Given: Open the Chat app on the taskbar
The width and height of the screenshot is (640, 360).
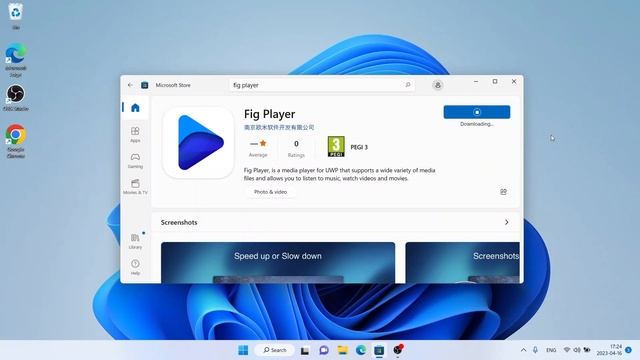Looking at the screenshot, I should 324,350.
